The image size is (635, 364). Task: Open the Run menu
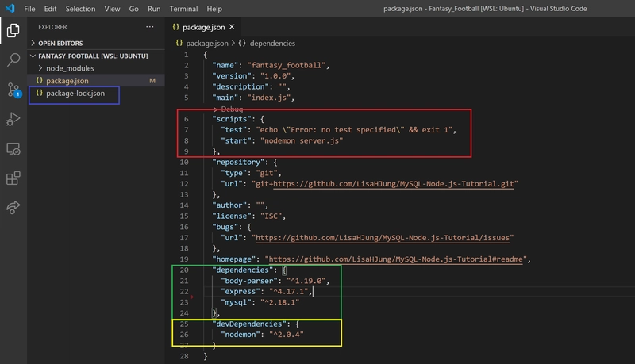[x=154, y=9]
